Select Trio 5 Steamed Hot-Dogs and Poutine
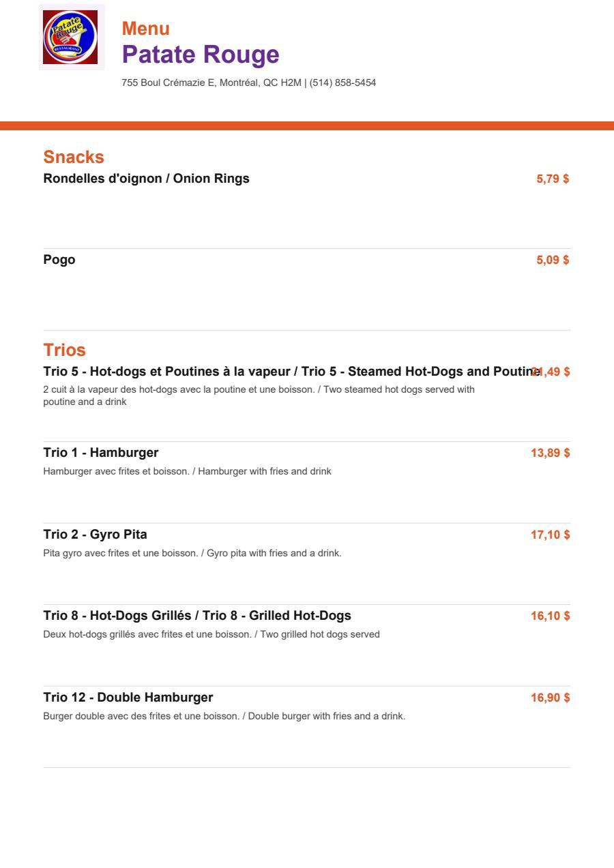This screenshot has height=868, width=614. pyautogui.click(x=292, y=372)
